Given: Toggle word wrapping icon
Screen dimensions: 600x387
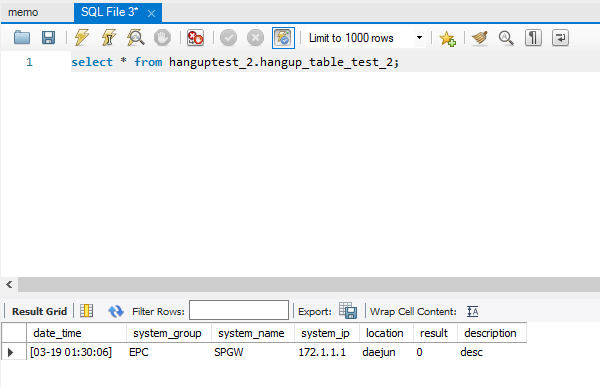Looking at the screenshot, I should coord(560,38).
